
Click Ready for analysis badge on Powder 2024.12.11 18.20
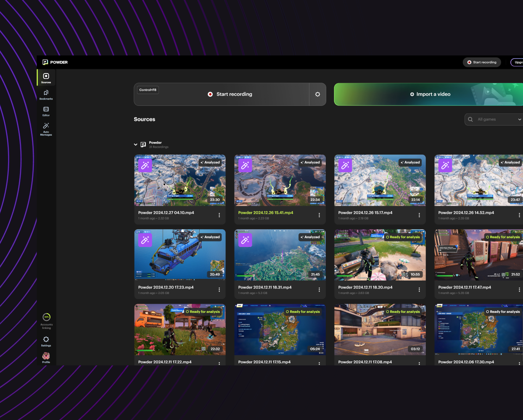coord(403,237)
